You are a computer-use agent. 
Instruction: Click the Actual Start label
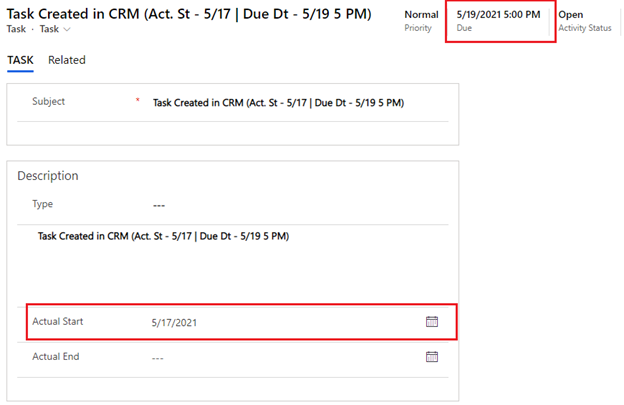[x=58, y=321]
